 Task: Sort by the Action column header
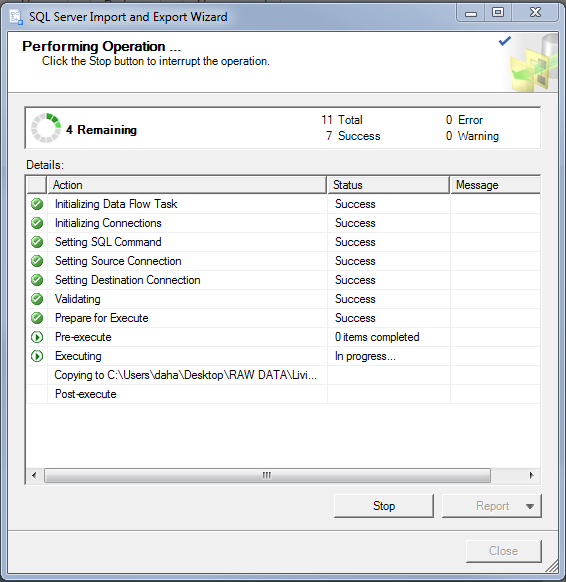click(187, 185)
